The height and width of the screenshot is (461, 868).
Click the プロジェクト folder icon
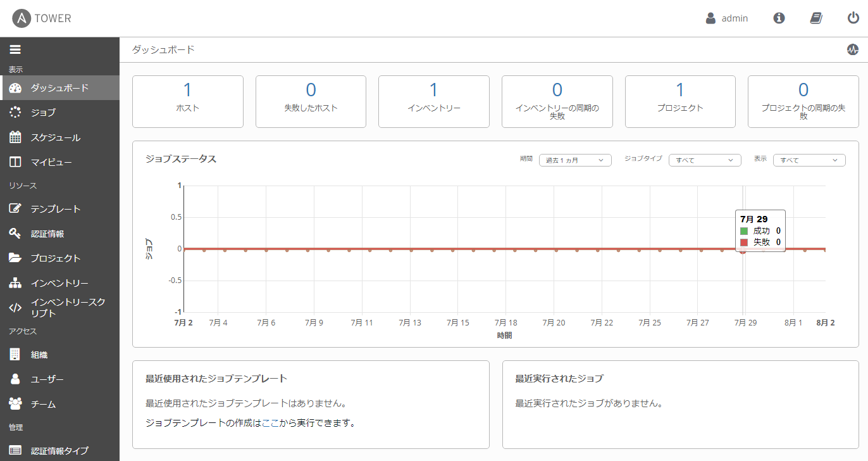coord(16,258)
